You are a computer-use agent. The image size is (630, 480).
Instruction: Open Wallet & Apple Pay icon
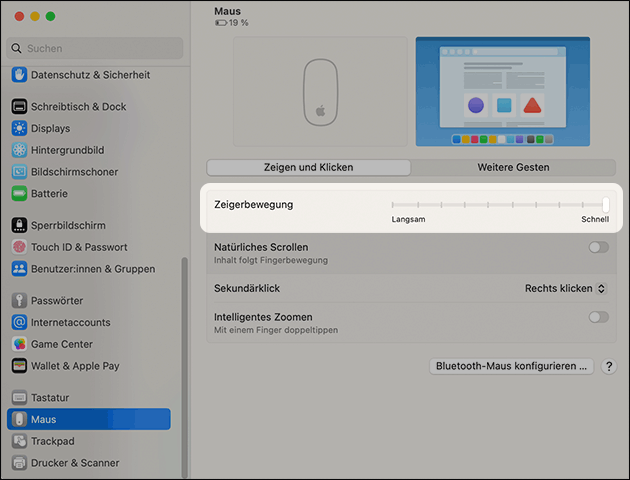pos(19,366)
